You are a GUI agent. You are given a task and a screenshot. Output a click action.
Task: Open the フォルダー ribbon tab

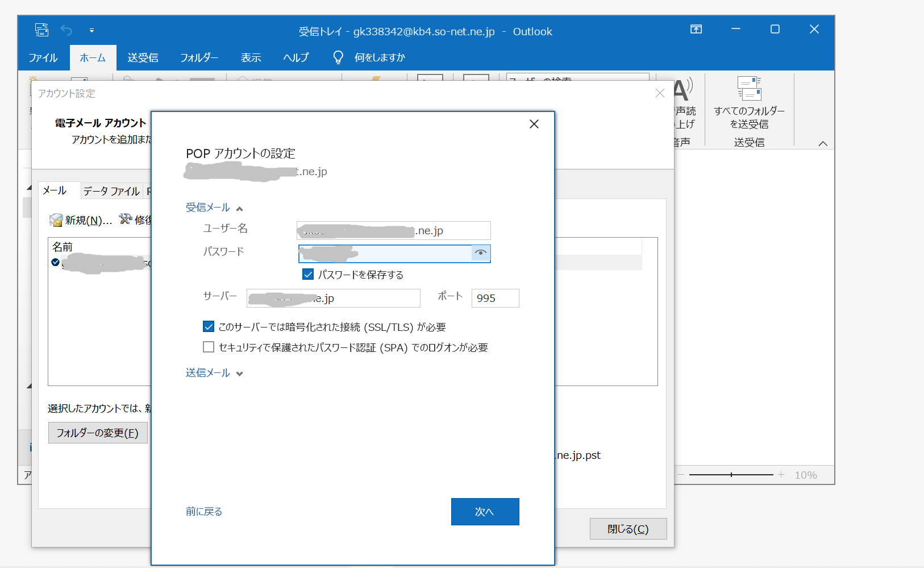(x=199, y=57)
